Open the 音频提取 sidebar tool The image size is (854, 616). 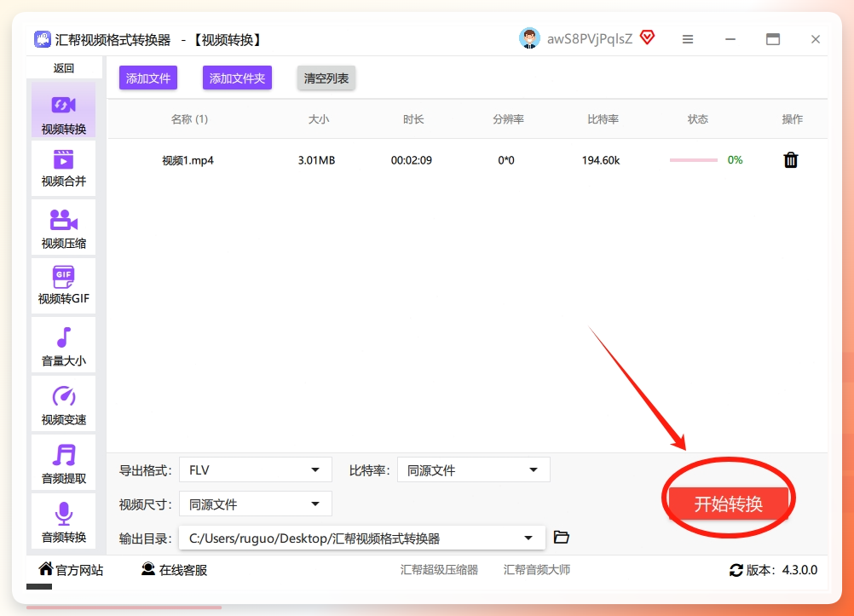point(64,463)
